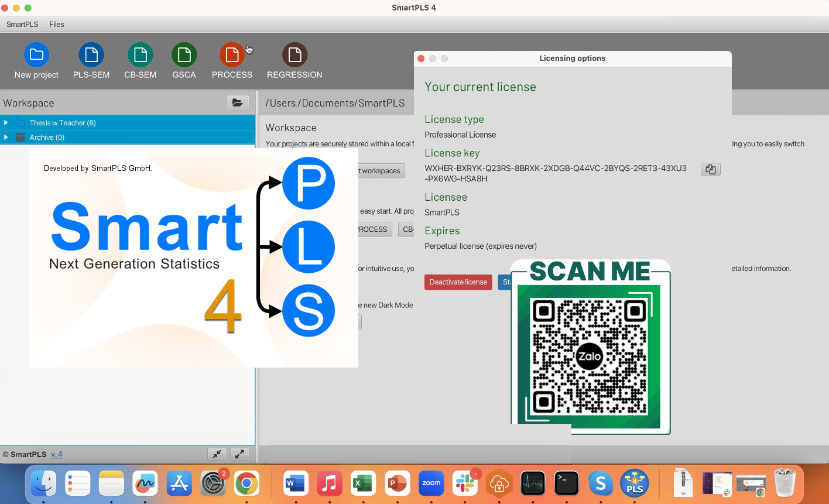829x504 pixels.
Task: Open Microsoft Excel from the dock
Action: [x=363, y=484]
